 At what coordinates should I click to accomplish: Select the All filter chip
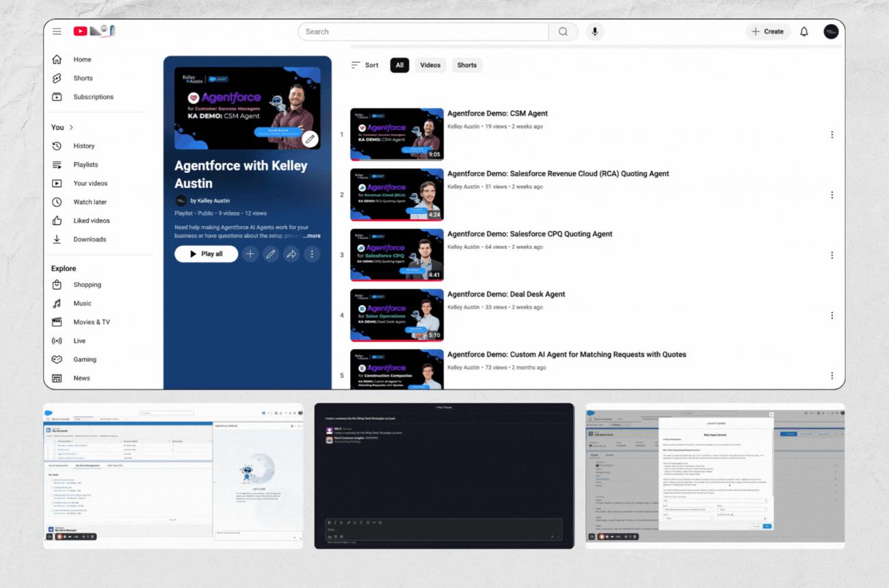pyautogui.click(x=399, y=65)
